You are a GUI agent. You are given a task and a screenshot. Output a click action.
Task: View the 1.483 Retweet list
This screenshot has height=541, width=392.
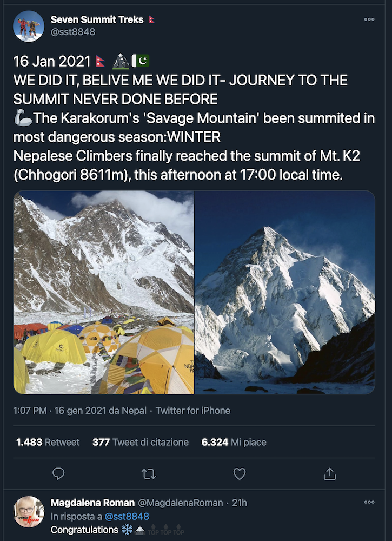click(x=48, y=442)
